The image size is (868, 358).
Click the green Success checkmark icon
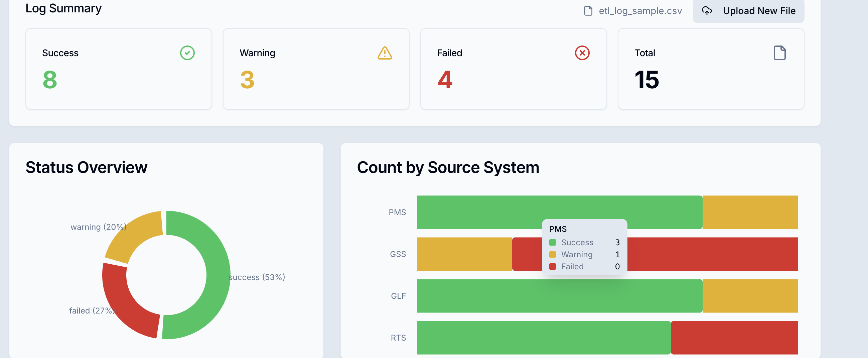pyautogui.click(x=187, y=53)
